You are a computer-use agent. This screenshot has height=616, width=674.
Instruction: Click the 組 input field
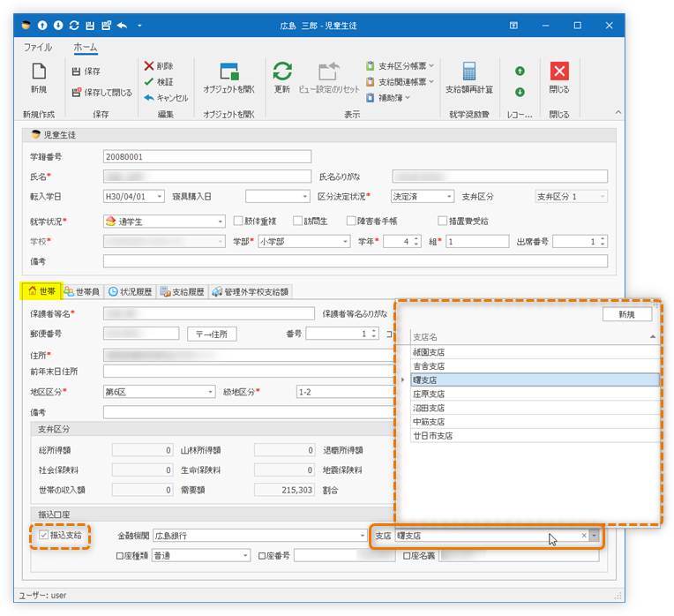pos(477,242)
